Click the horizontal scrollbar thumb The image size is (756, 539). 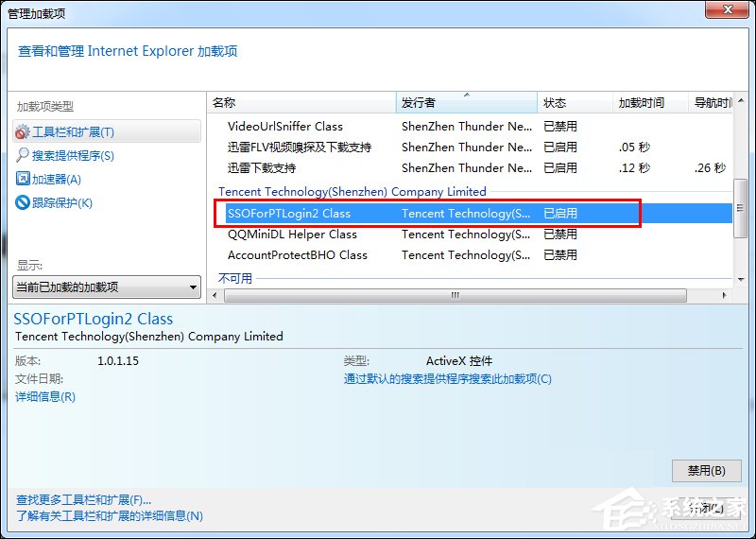455,295
